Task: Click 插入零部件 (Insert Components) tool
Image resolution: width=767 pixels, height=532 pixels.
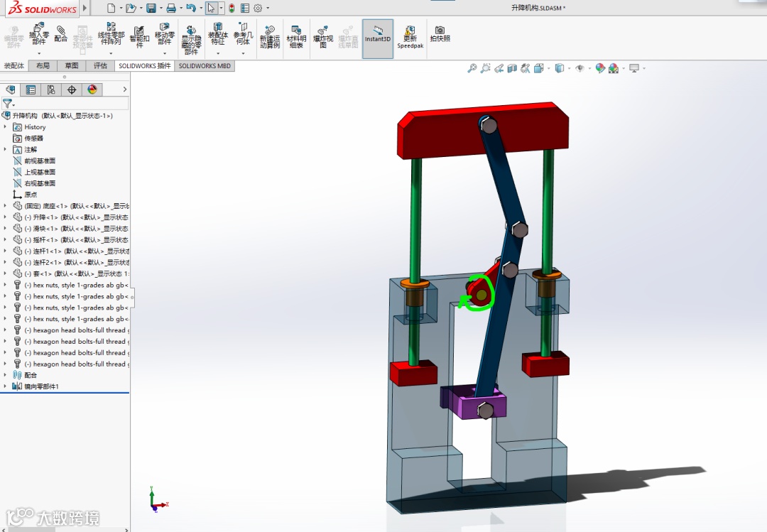Action: pos(38,34)
